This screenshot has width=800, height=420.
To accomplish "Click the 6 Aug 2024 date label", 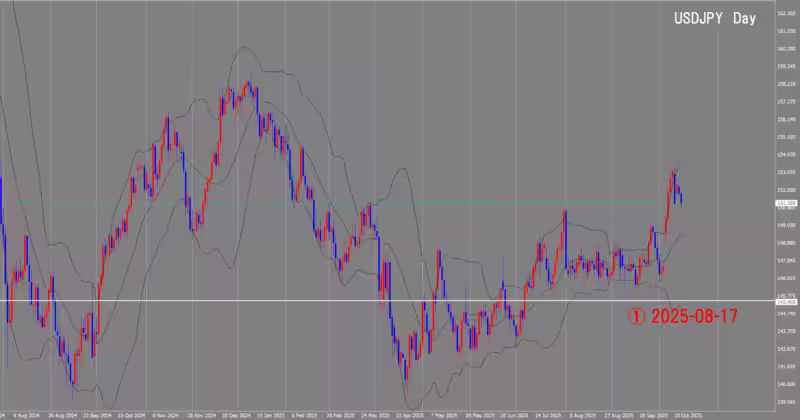I will (29, 412).
